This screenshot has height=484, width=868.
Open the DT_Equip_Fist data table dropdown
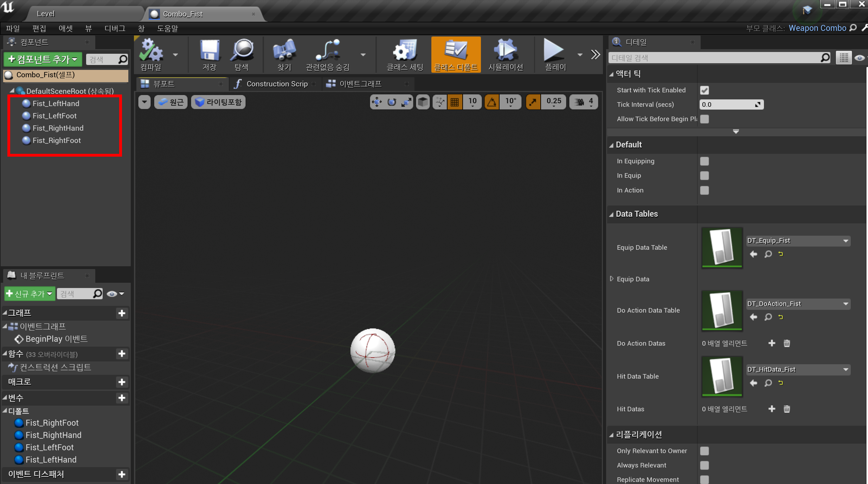coord(798,241)
